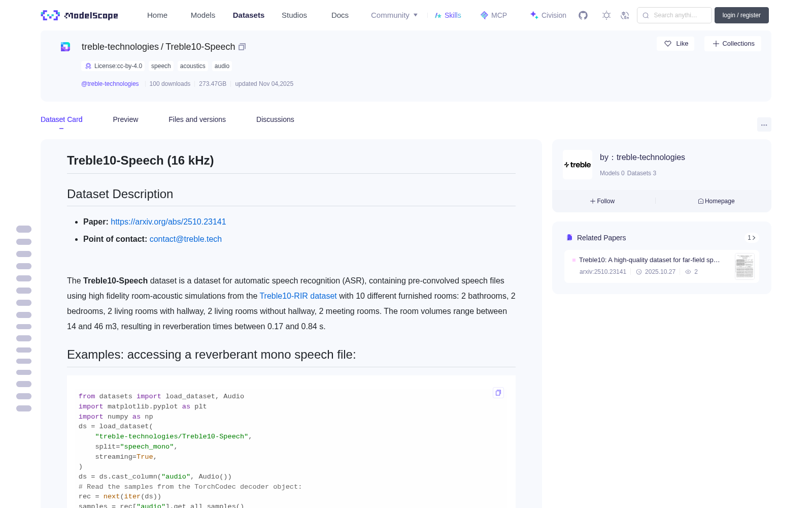
Task: Follow the treble-technologies organization
Action: tap(602, 201)
